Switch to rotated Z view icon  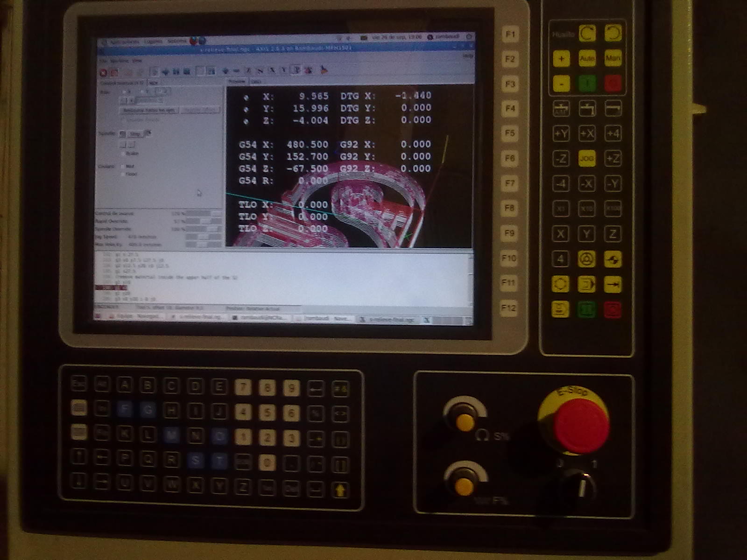(x=260, y=71)
